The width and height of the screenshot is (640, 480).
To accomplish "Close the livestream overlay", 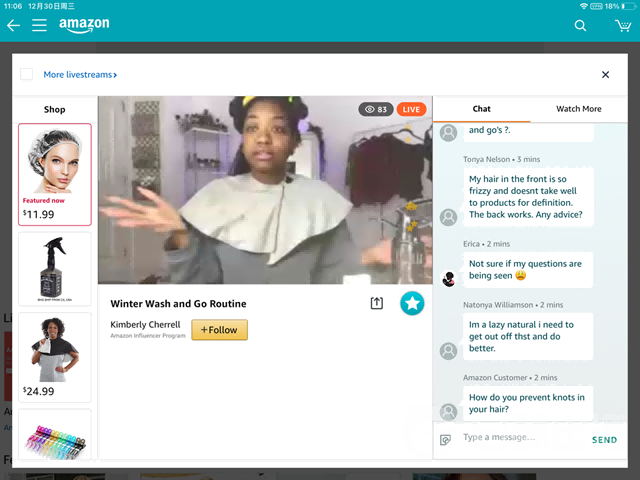I will point(605,74).
